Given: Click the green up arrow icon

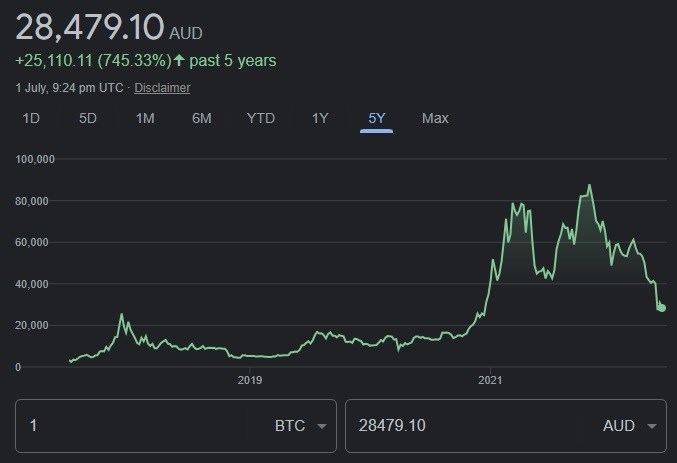Looking at the screenshot, I should click(179, 60).
